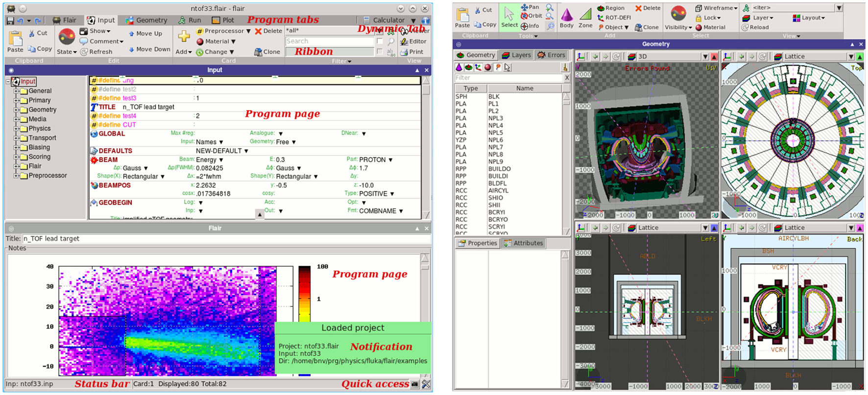The height and width of the screenshot is (395, 868).
Task: Toggle the checkbox beside the Search field
Action: [x=380, y=42]
